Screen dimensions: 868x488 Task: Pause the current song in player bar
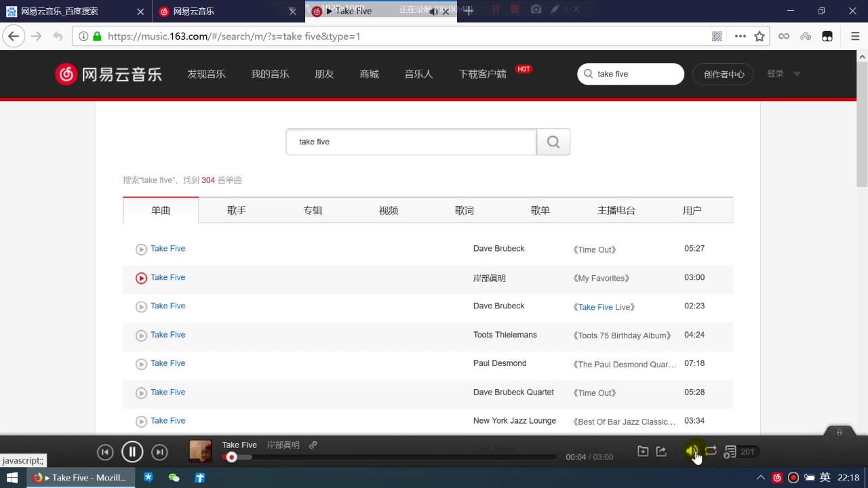132,451
